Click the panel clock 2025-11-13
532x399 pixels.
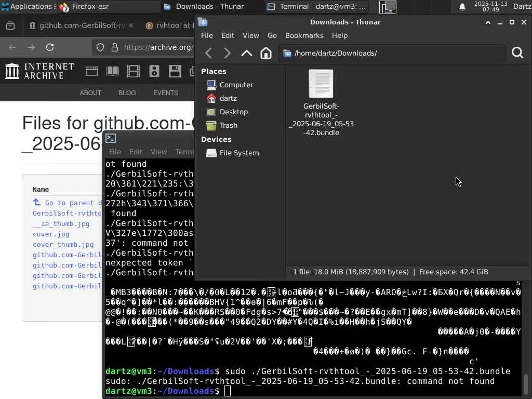[490, 6]
